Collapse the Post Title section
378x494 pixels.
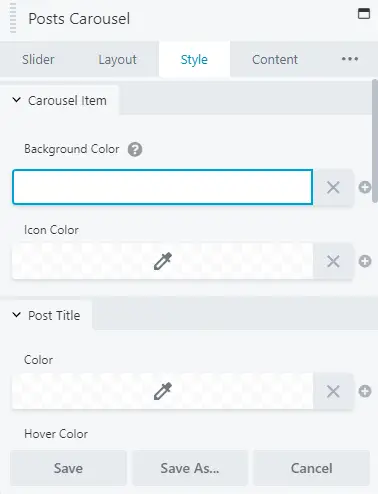pyautogui.click(x=46, y=315)
